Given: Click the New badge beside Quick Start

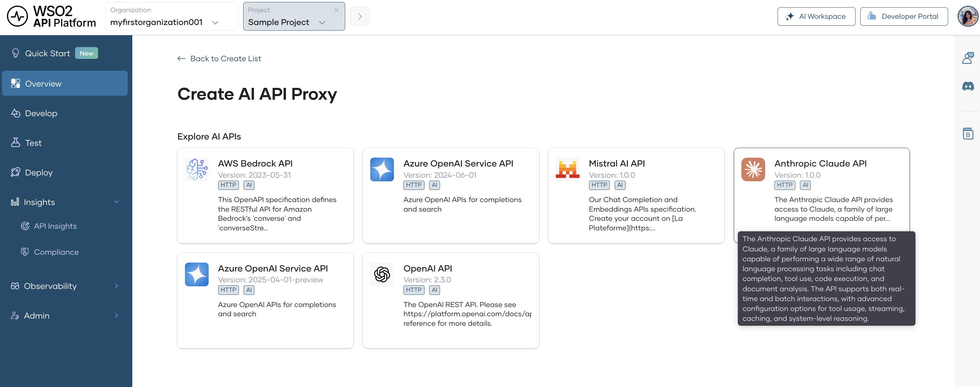Looking at the screenshot, I should click(x=86, y=53).
